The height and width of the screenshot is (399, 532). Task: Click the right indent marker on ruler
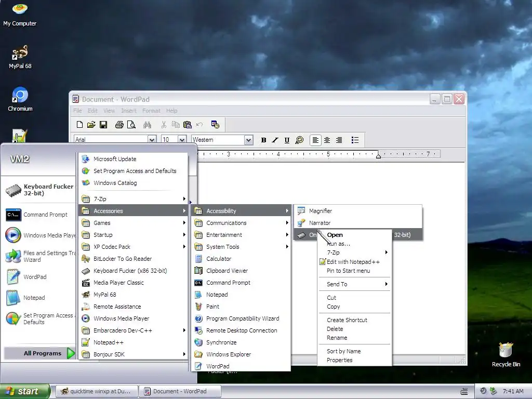pos(378,156)
